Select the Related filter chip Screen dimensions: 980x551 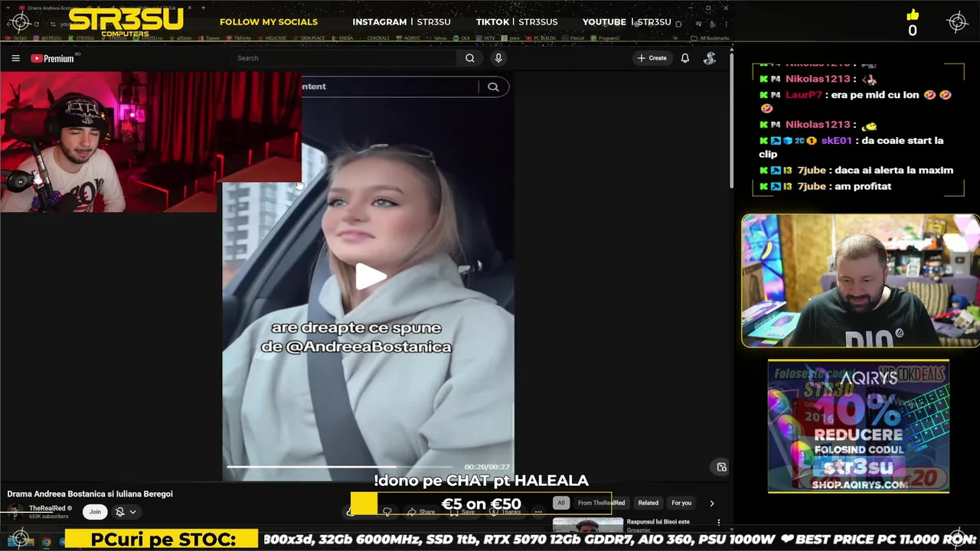648,503
